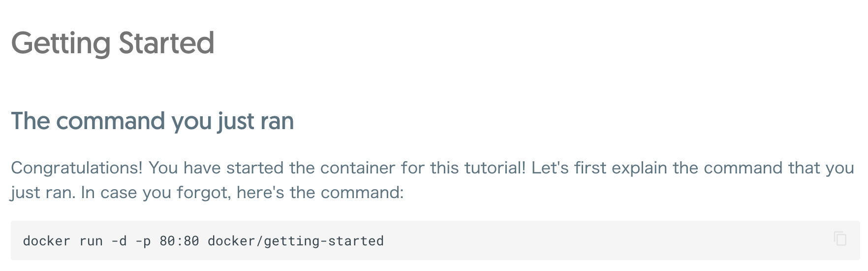This screenshot has height=271, width=868.
Task: Click inside the docker command code block
Action: click(435, 240)
